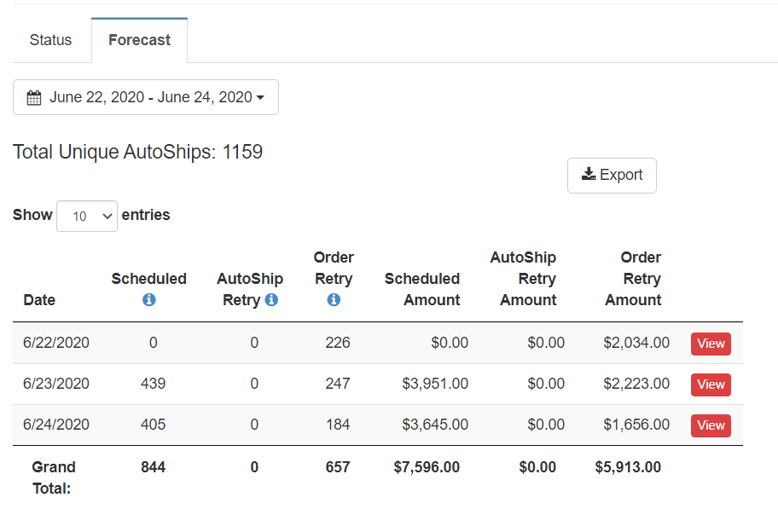778x532 pixels.
Task: Click the Grand Total row label
Action: tap(54, 478)
